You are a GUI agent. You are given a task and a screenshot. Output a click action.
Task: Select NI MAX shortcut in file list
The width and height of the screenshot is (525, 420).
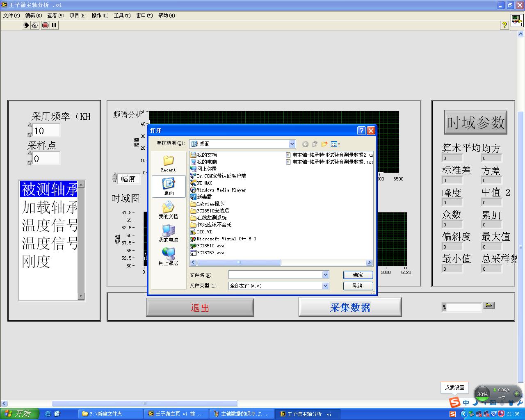point(201,183)
